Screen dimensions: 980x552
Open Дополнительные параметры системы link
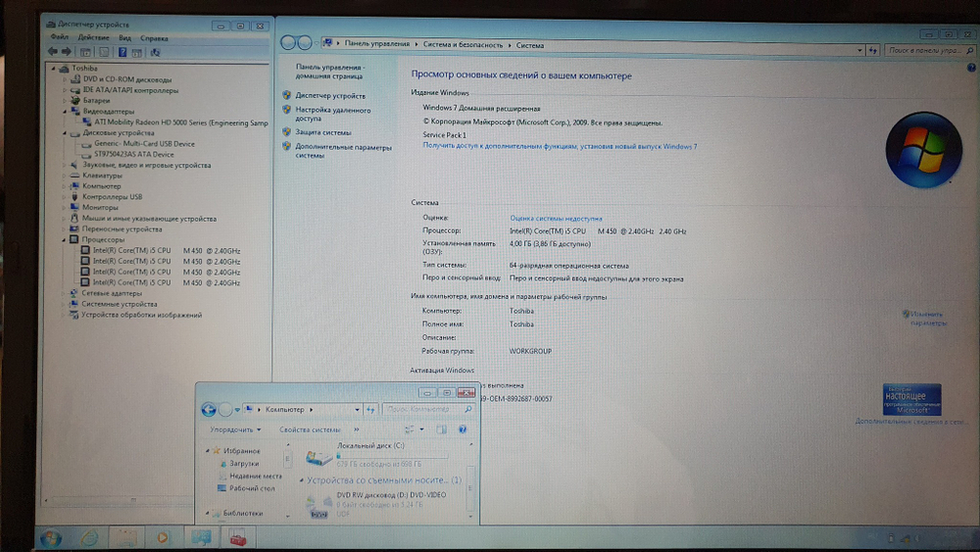(343, 151)
